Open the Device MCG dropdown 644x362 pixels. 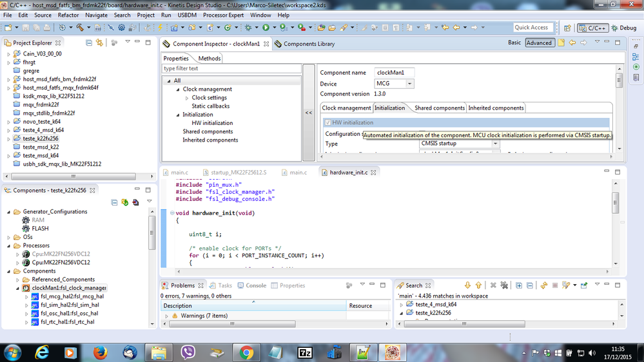[409, 83]
